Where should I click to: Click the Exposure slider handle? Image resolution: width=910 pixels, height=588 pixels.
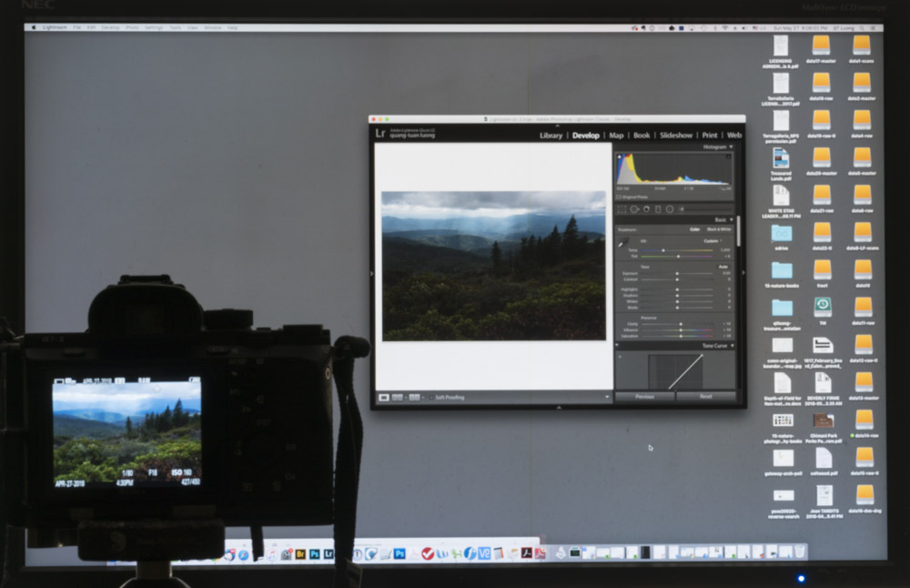677,273
